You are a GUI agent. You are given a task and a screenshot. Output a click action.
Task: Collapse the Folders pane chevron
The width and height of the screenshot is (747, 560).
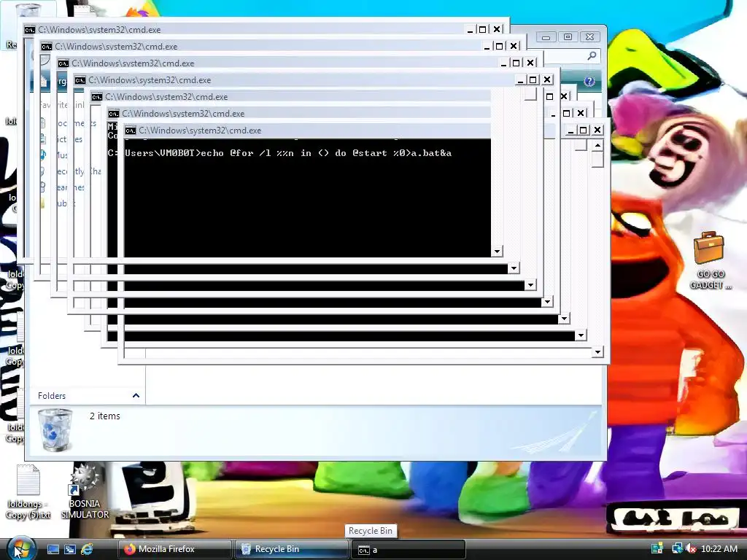(136, 396)
